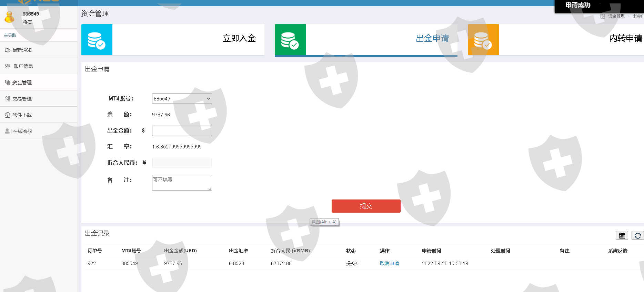
Task: Click the orange internal transfer coins icon
Action: pos(483,40)
